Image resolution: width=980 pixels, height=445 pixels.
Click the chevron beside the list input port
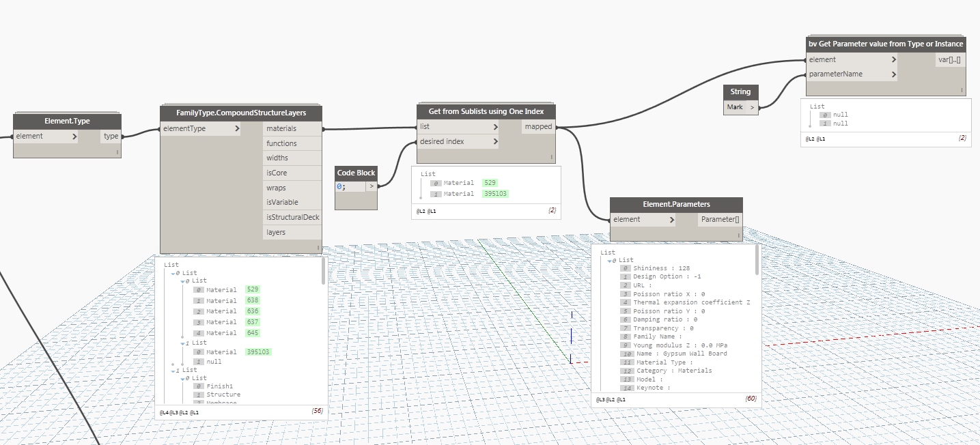495,127
